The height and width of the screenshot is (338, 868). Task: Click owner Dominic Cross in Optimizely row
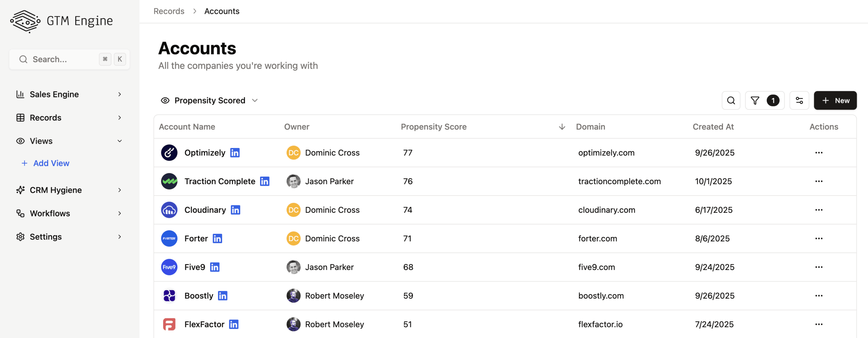point(332,153)
